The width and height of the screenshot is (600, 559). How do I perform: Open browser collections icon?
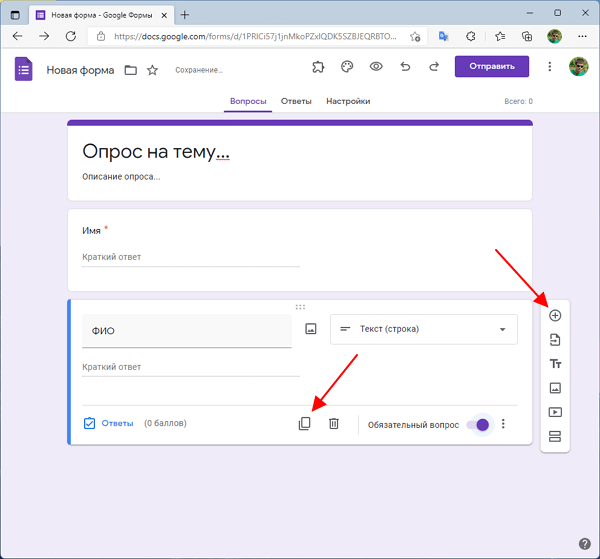[x=527, y=36]
